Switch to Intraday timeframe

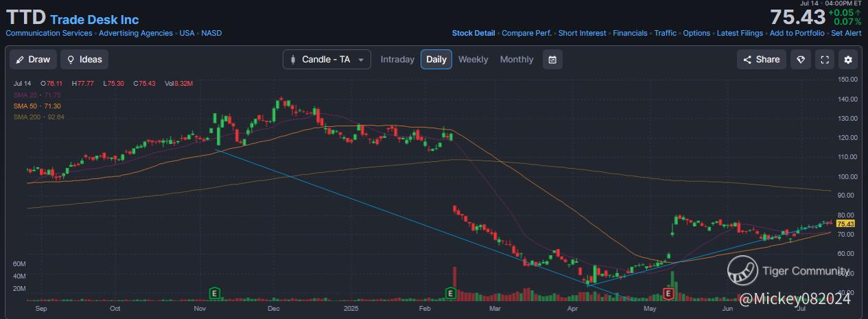coord(397,60)
